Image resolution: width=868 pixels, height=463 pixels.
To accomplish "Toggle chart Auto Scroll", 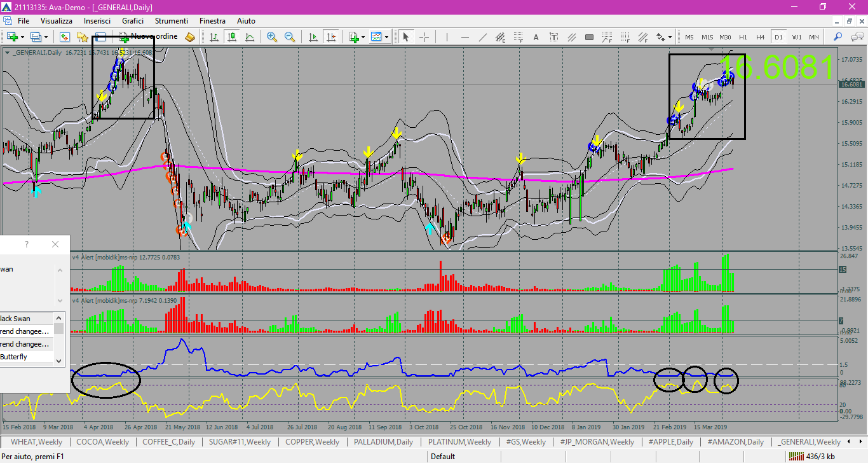I will [x=313, y=37].
